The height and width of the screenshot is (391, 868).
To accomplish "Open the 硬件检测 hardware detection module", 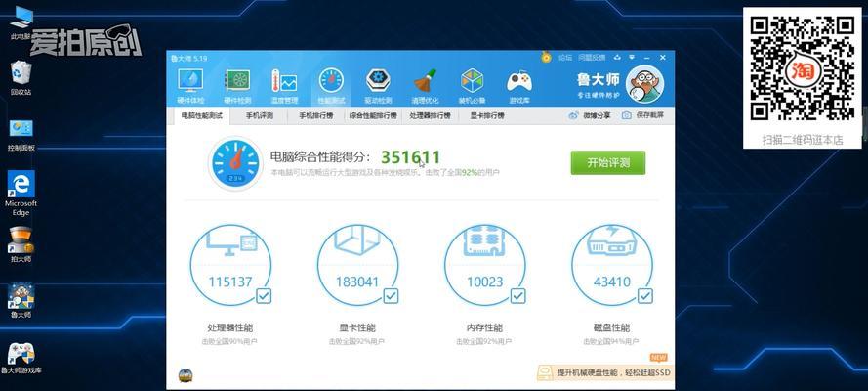I will [237, 86].
